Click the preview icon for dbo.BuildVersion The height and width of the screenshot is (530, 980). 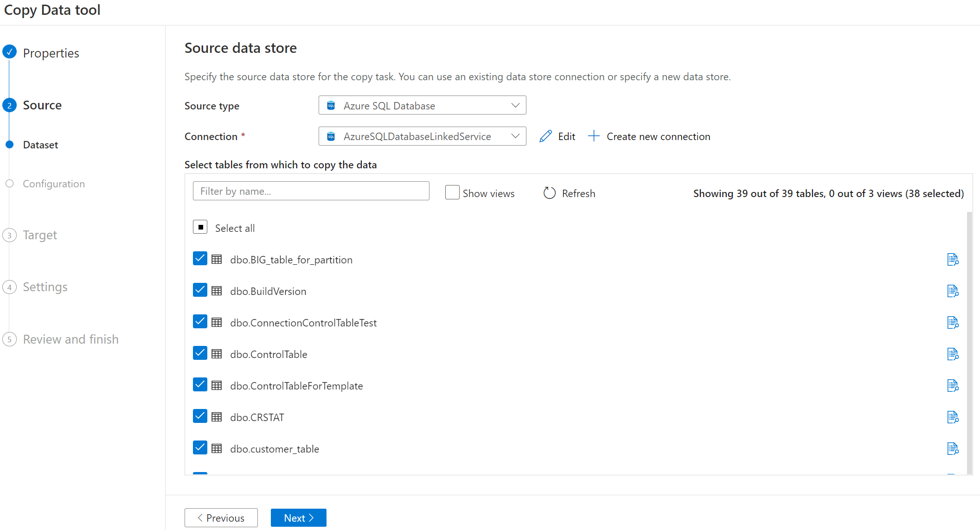pyautogui.click(x=953, y=290)
